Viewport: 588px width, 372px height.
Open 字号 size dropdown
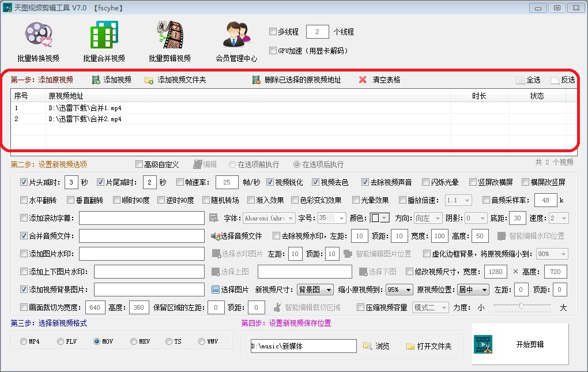point(331,218)
